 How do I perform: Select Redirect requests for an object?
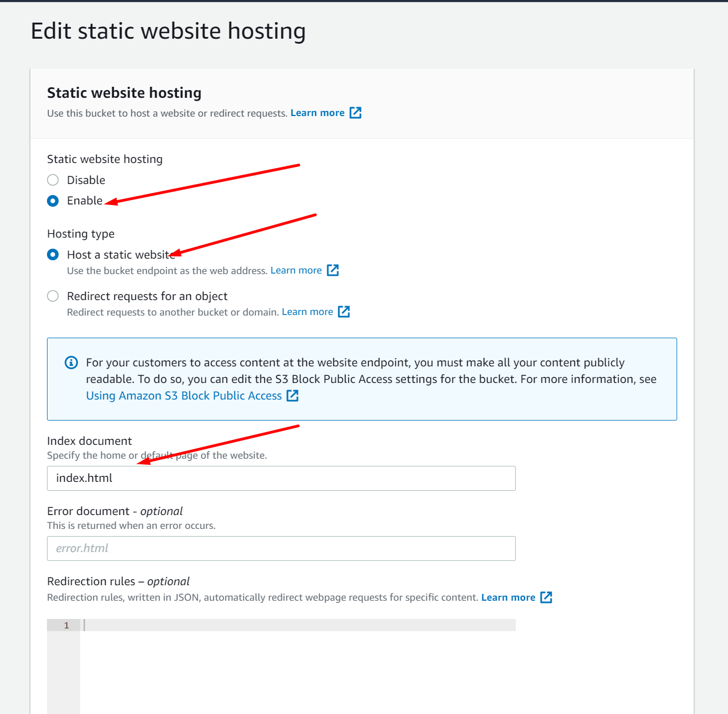pyautogui.click(x=53, y=296)
